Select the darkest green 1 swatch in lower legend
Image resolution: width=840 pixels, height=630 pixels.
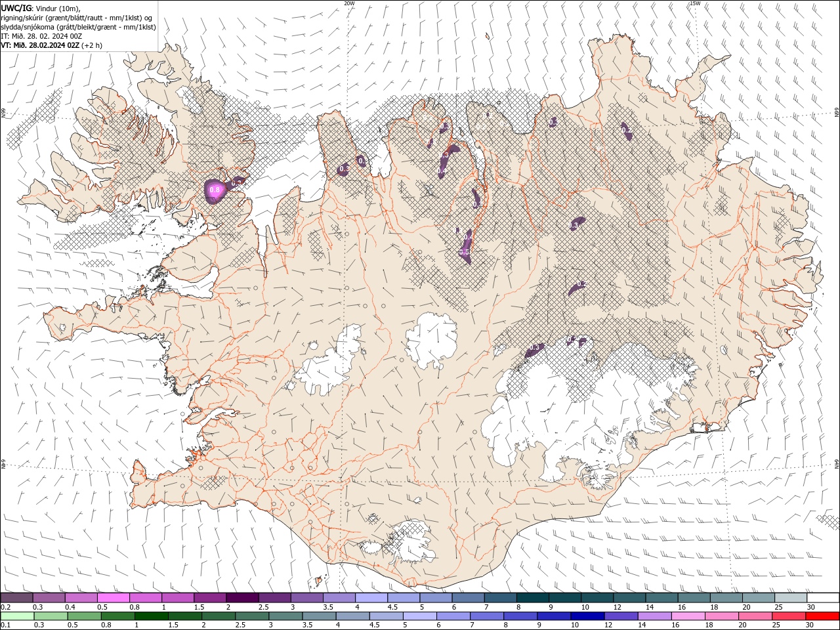click(152, 616)
